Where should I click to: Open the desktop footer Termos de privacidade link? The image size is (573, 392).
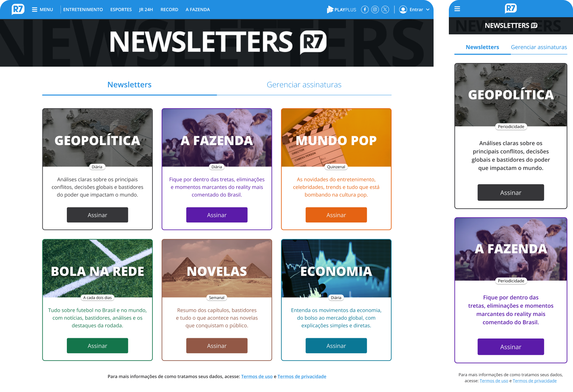click(x=302, y=376)
